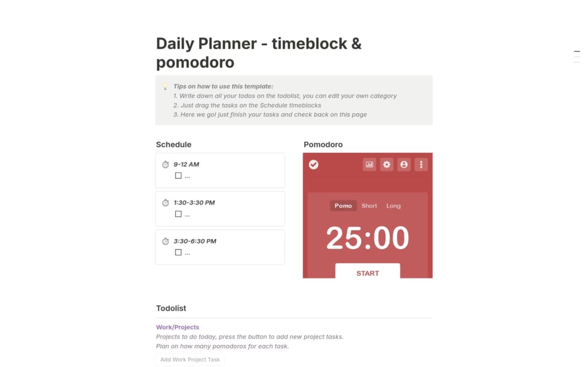Open the pomodoro report statistics icon
This screenshot has width=588, height=367.
(370, 164)
